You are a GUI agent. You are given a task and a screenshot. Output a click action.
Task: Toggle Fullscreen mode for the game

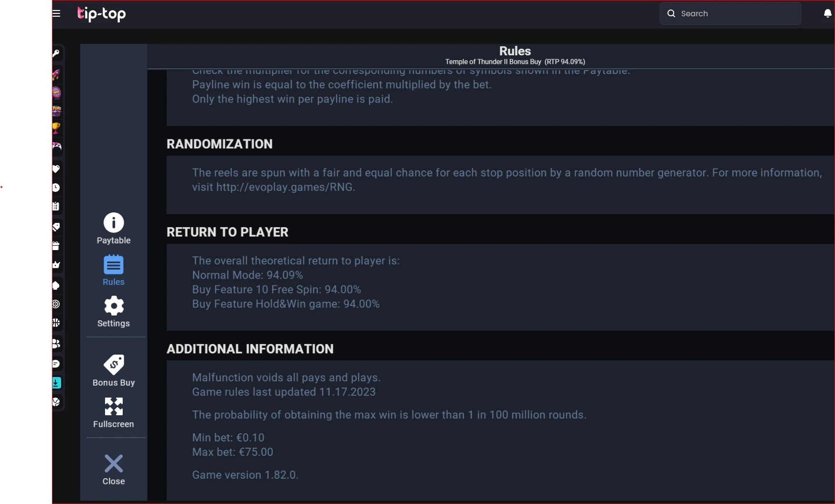pyautogui.click(x=114, y=413)
